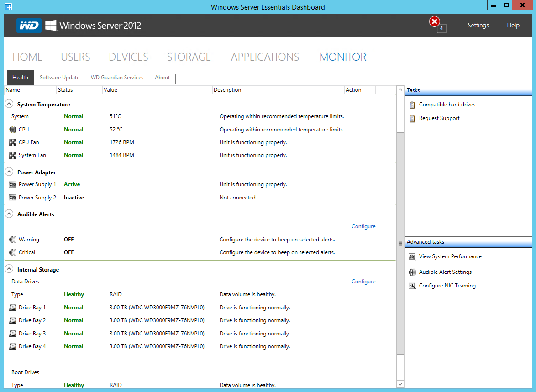The width and height of the screenshot is (536, 392).
Task: Switch to the STORAGE section
Action: click(189, 57)
